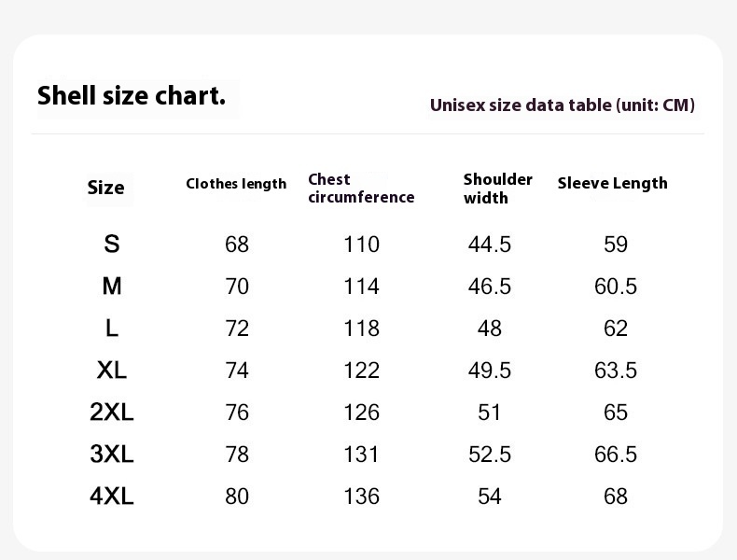Viewport: 737px width, 560px height.
Task: Click the Chest circumference column header
Action: coord(361,189)
